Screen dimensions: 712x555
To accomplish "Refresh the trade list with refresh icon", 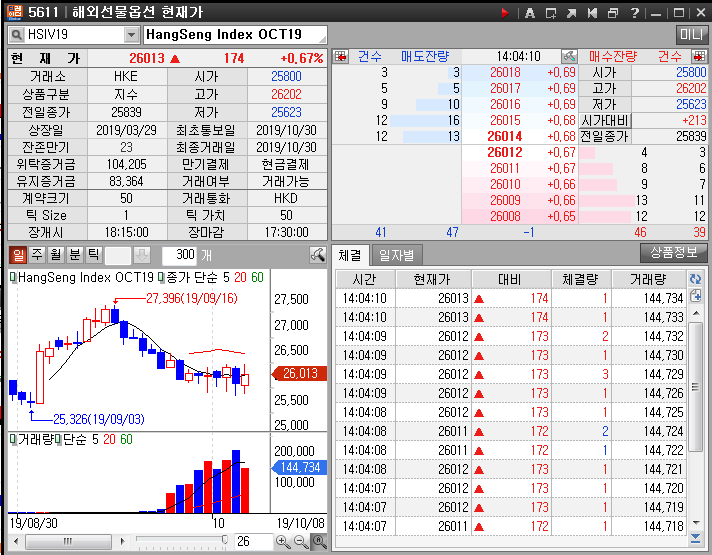I will (x=695, y=279).
